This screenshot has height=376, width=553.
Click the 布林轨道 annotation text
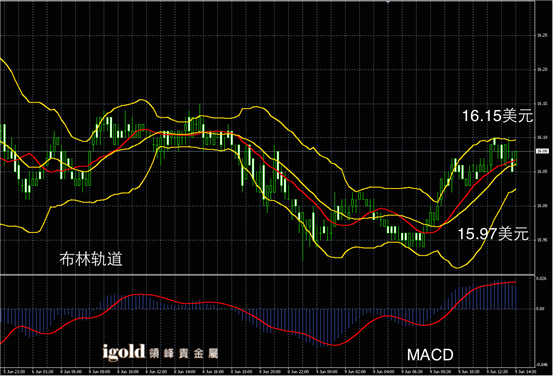coord(91,259)
